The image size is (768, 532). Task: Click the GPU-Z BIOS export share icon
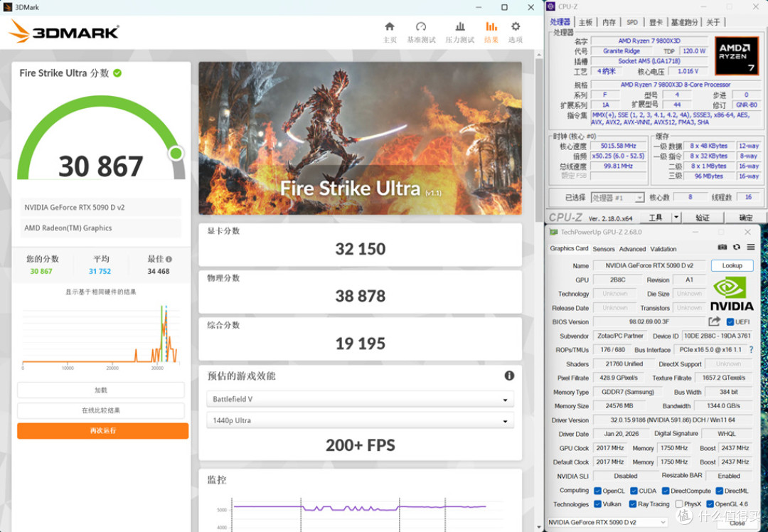click(714, 321)
